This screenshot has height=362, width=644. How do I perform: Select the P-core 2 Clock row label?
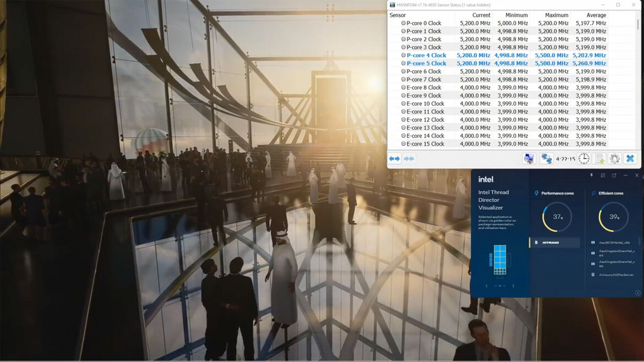click(x=424, y=39)
